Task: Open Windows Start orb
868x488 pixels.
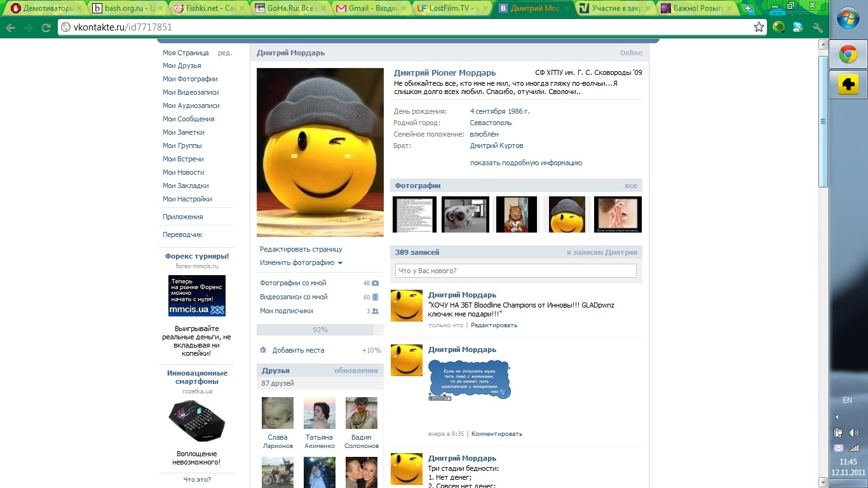Action: coord(848,19)
